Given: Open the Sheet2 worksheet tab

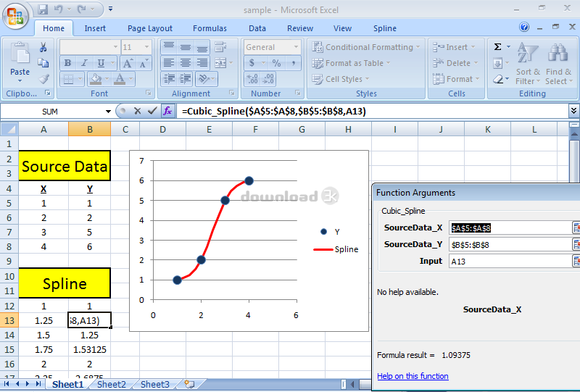Looking at the screenshot, I should pos(111,385).
